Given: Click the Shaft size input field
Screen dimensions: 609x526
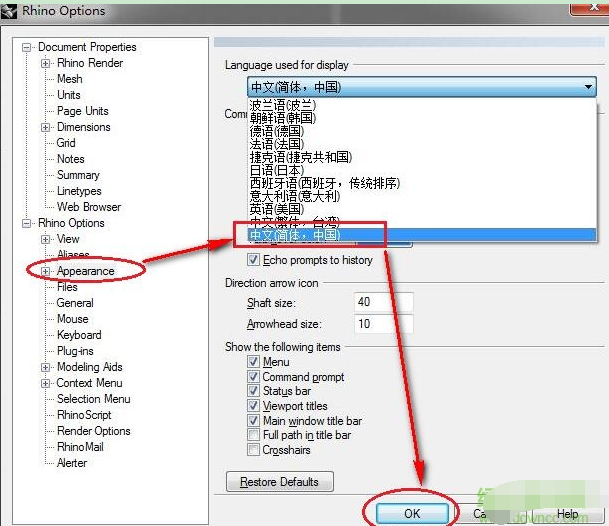Looking at the screenshot, I should (384, 302).
